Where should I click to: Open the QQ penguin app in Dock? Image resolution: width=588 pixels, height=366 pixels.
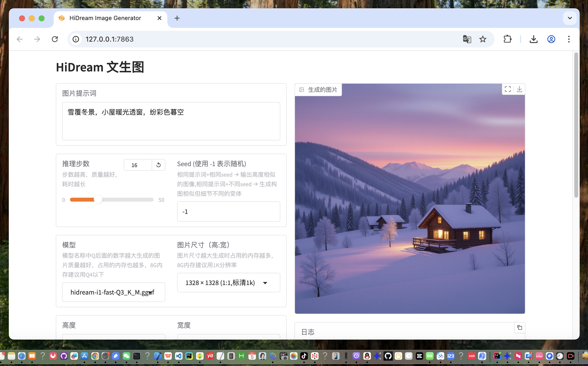[x=367, y=356]
